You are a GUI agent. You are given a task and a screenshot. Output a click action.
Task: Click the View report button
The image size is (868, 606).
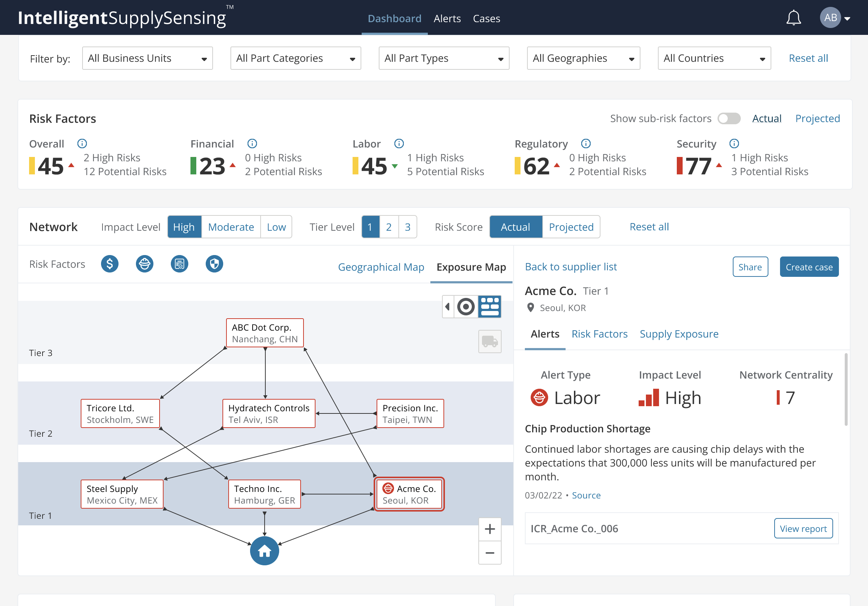tap(803, 528)
